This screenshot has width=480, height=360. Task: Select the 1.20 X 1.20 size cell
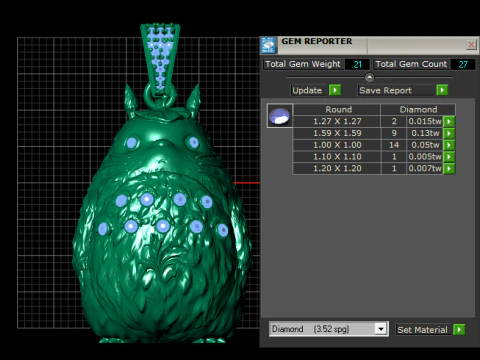click(x=337, y=168)
